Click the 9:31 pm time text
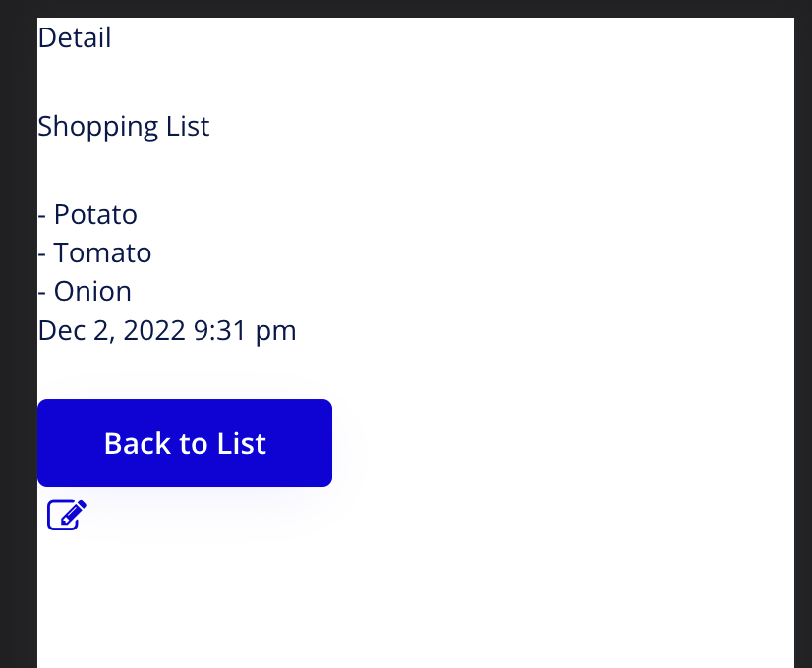 (244, 331)
